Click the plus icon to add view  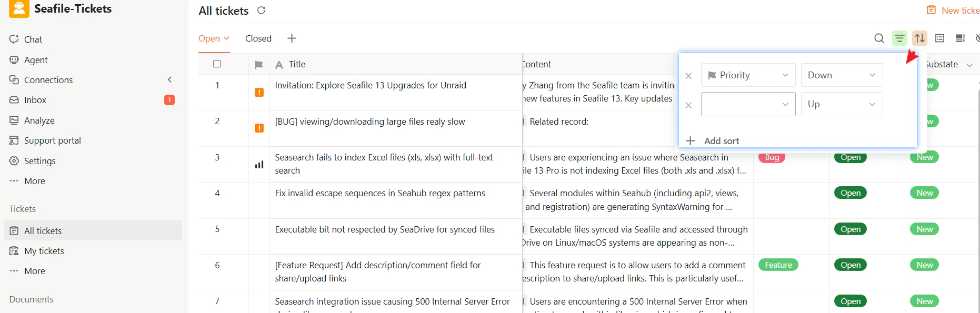[292, 38]
